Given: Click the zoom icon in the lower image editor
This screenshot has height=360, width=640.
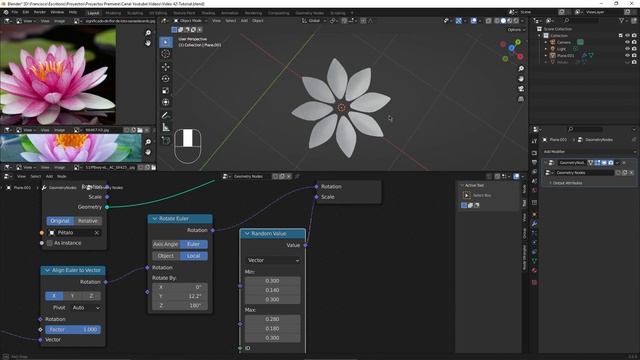Looking at the screenshot, I should [x=148, y=142].
